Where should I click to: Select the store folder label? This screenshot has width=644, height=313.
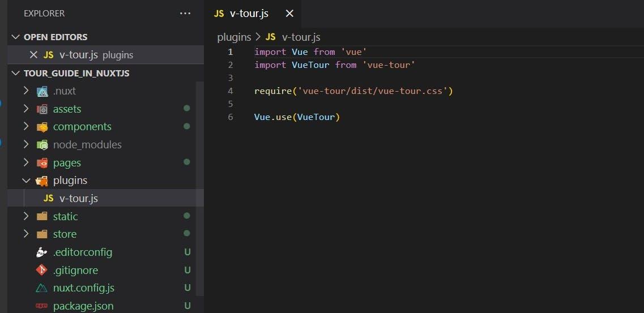coord(65,234)
